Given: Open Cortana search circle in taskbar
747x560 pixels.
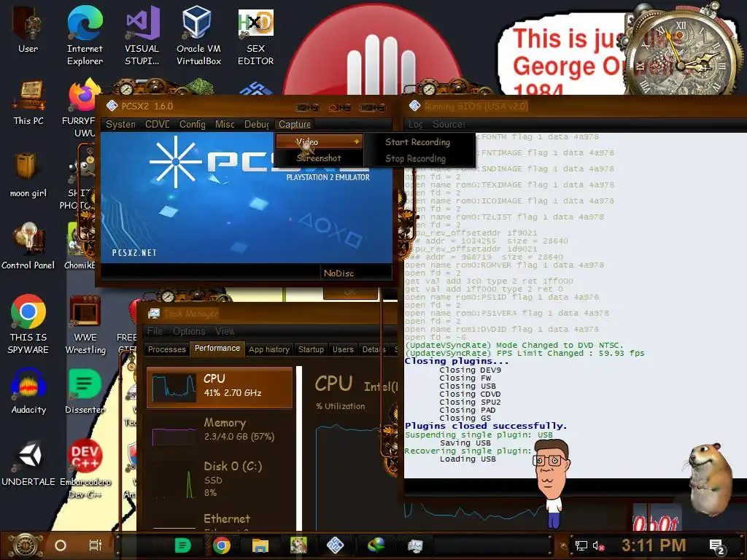Looking at the screenshot, I should 61,545.
